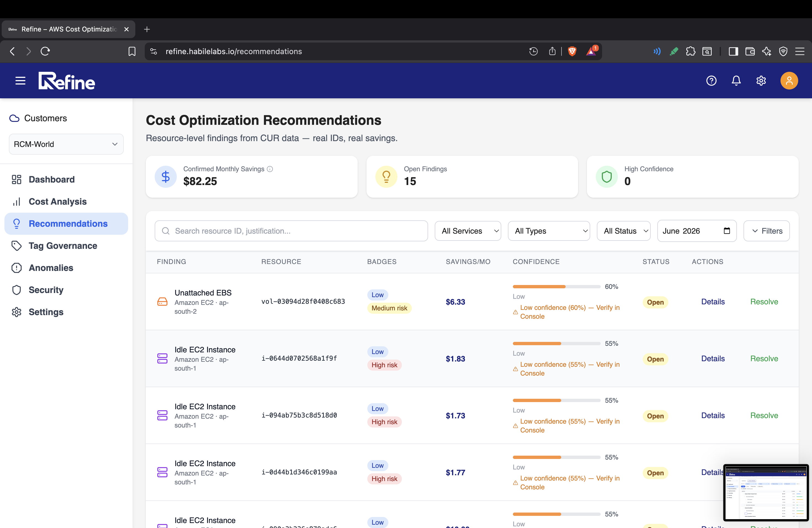The image size is (812, 528).
Task: Go to Dashboard in sidebar
Action: [x=66, y=179]
